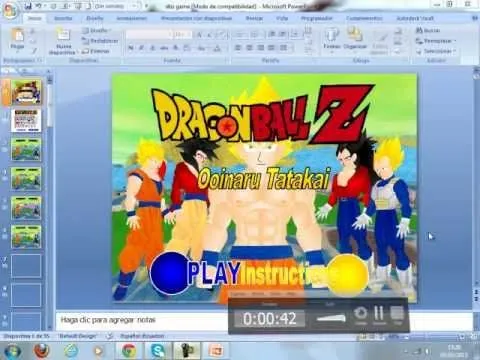Viewport: 480px width, 360px height.
Task: Toggle Underline formatting
Action: click(153, 48)
